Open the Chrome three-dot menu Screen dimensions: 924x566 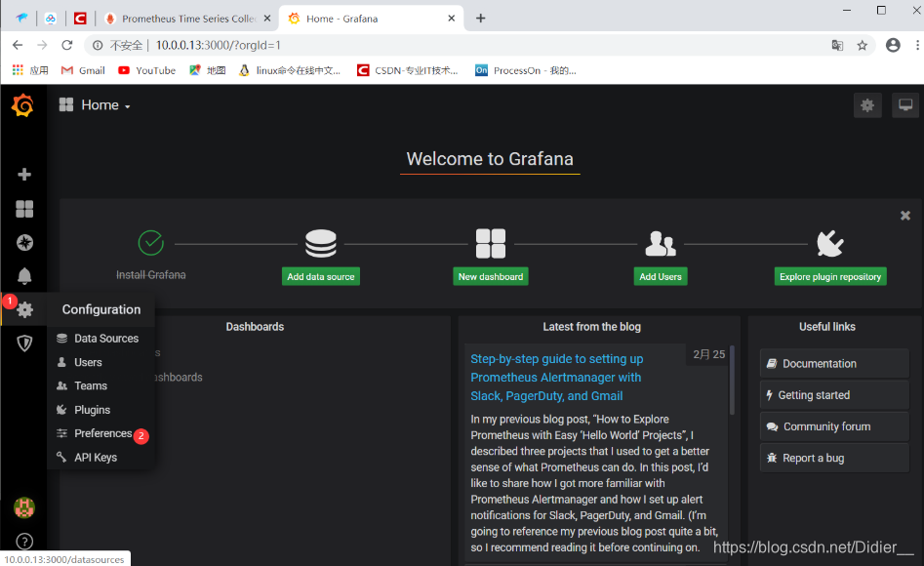(x=917, y=46)
